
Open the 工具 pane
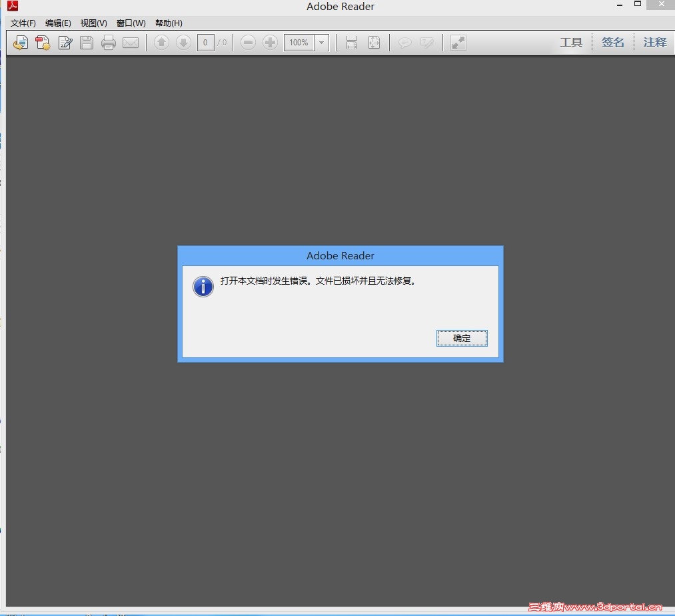click(571, 42)
